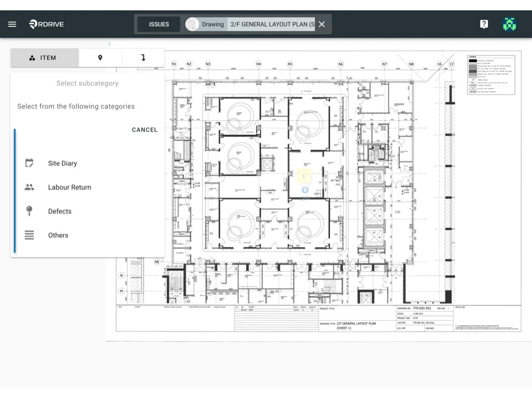Screen dimensions: 532x399
Task: Click the Defects pin icon
Action: pyautogui.click(x=30, y=211)
